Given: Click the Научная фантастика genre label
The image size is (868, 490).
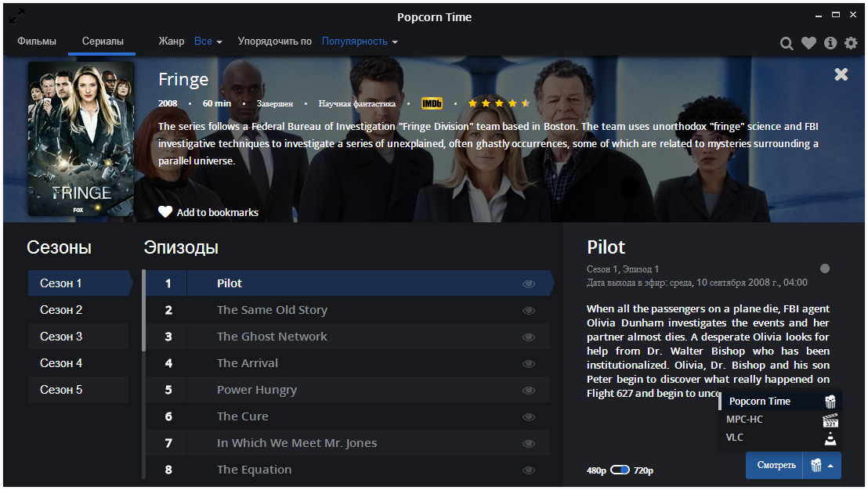Looking at the screenshot, I should coord(357,103).
